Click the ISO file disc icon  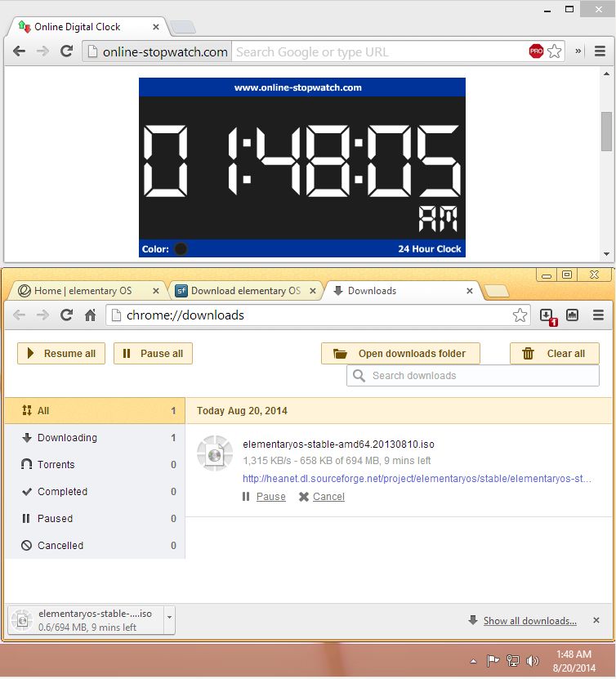click(x=215, y=453)
